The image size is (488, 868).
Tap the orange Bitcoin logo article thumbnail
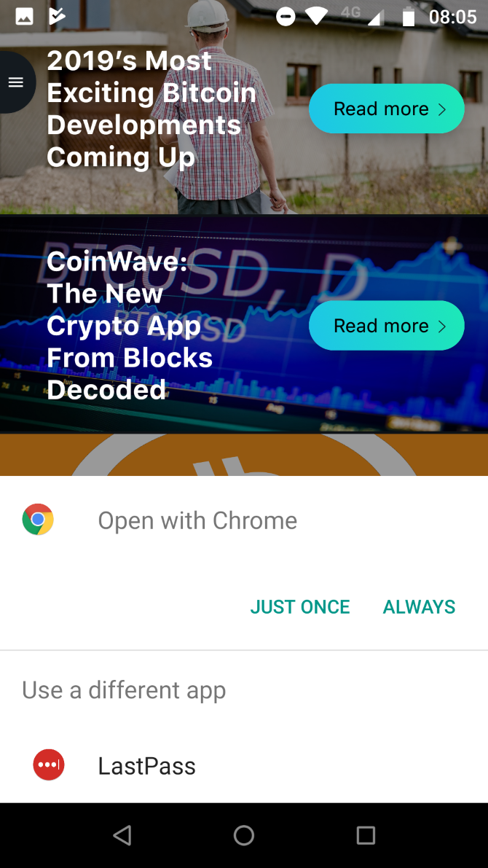point(244,455)
